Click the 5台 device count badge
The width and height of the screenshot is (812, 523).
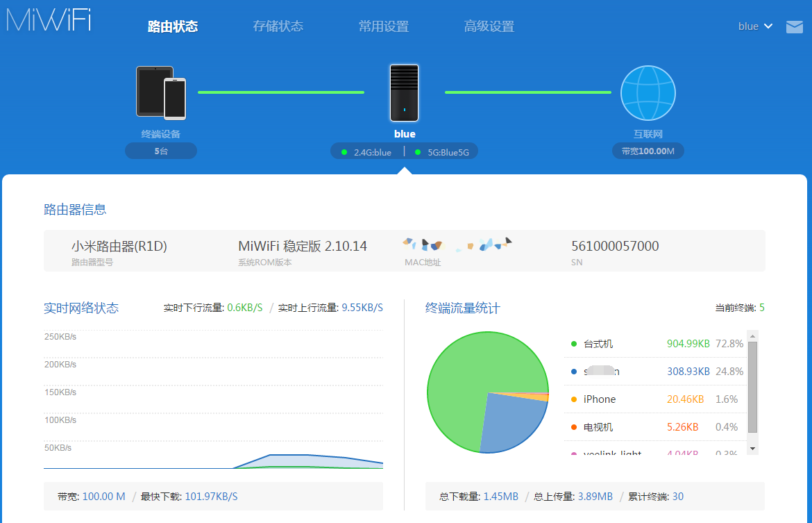pos(161,151)
